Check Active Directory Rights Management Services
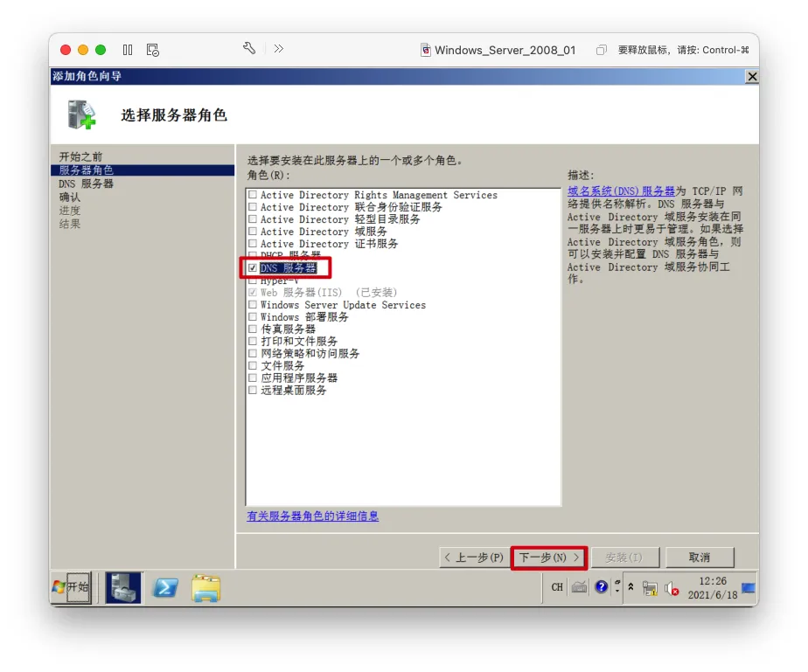This screenshot has width=808, height=672. click(253, 195)
